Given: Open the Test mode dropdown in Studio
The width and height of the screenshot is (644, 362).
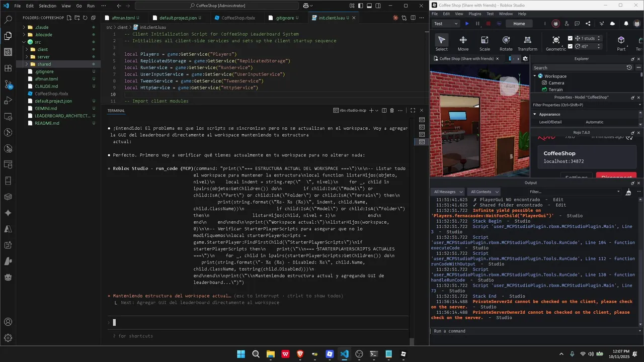Looking at the screenshot, I should pos(446,24).
